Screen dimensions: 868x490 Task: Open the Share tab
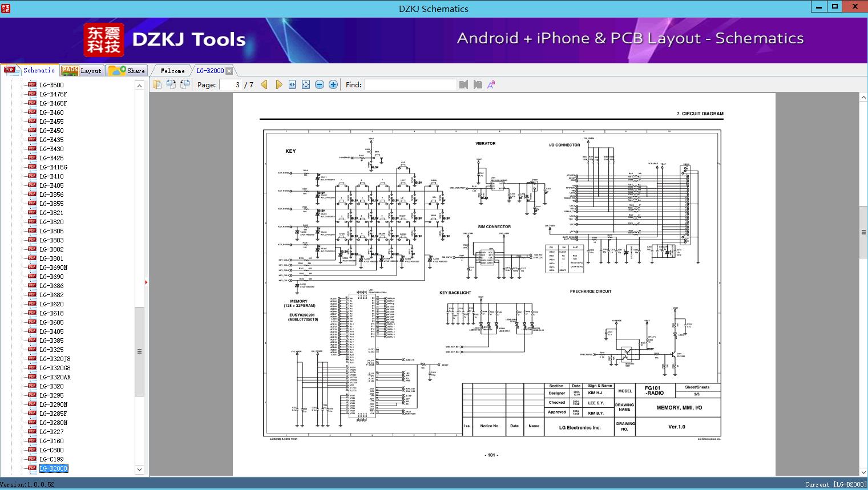[x=127, y=71]
